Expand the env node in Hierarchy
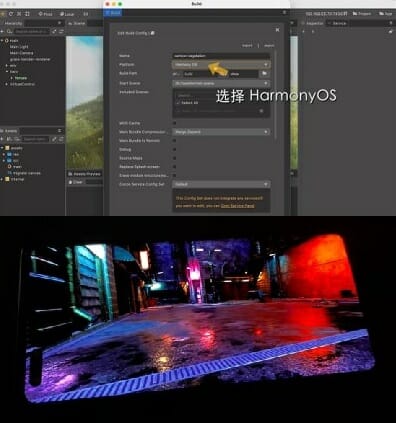The height and width of the screenshot is (423, 396). 6,65
